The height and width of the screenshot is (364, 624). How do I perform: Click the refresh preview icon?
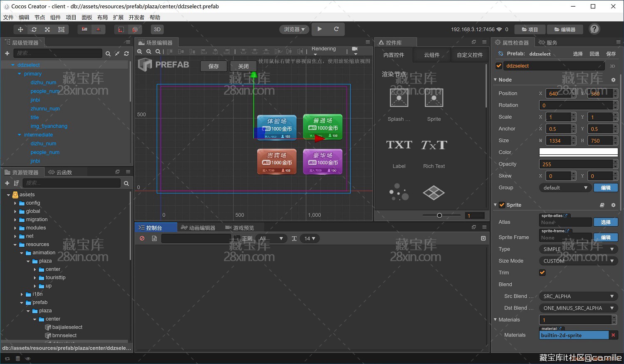point(336,29)
